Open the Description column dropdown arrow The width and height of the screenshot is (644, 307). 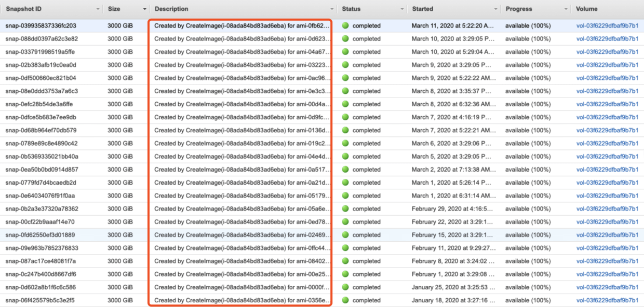click(332, 9)
